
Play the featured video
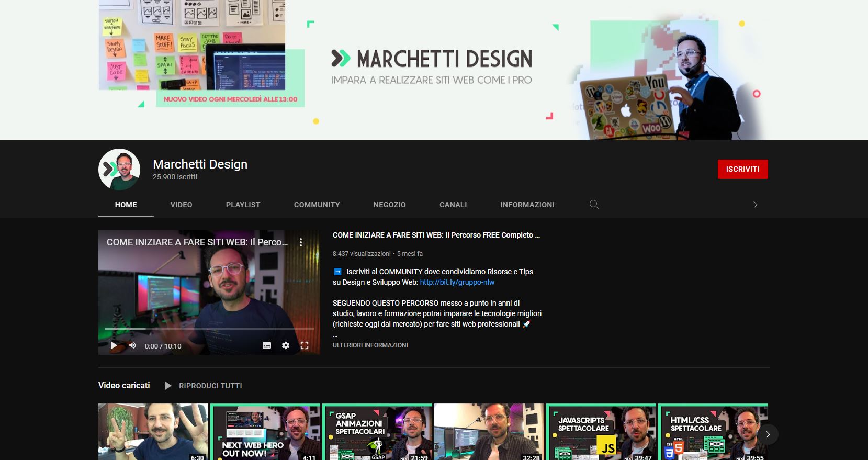click(114, 345)
